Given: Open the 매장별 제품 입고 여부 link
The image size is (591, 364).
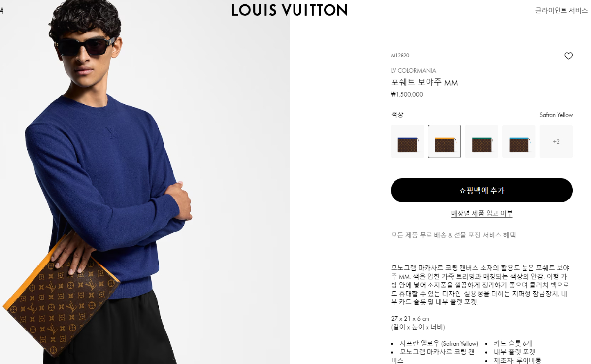Looking at the screenshot, I should click(x=482, y=213).
